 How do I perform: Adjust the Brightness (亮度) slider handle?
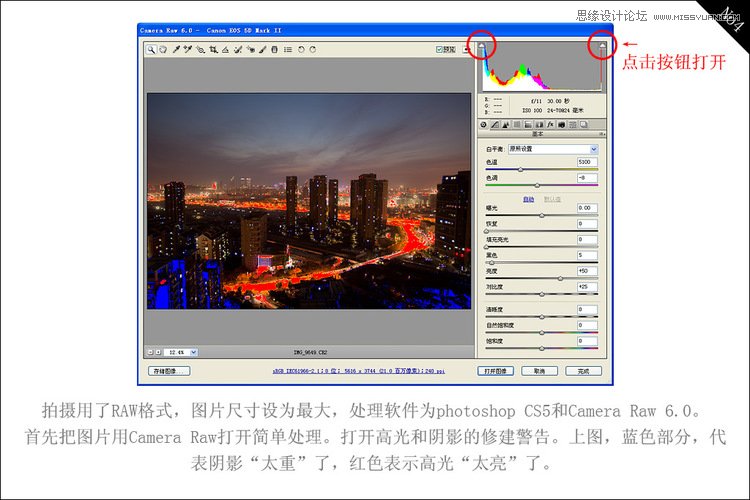tap(560, 278)
